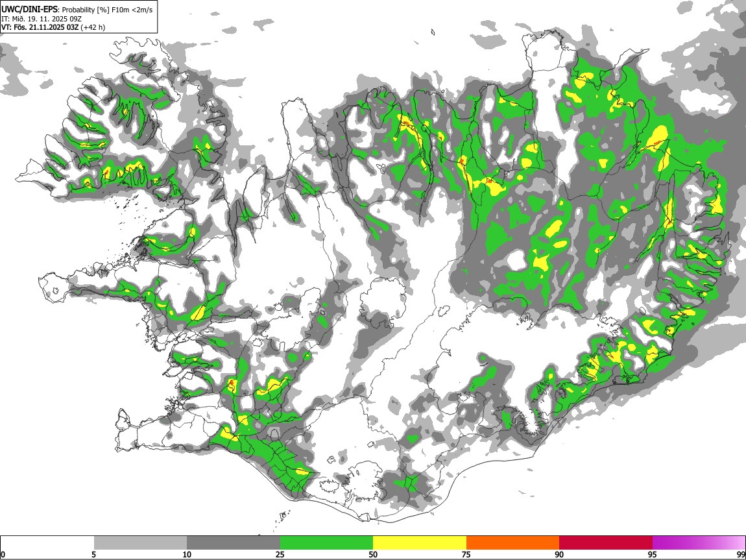Click the legend value label 90
Viewport: 746px width, 560px height.
pos(559,554)
